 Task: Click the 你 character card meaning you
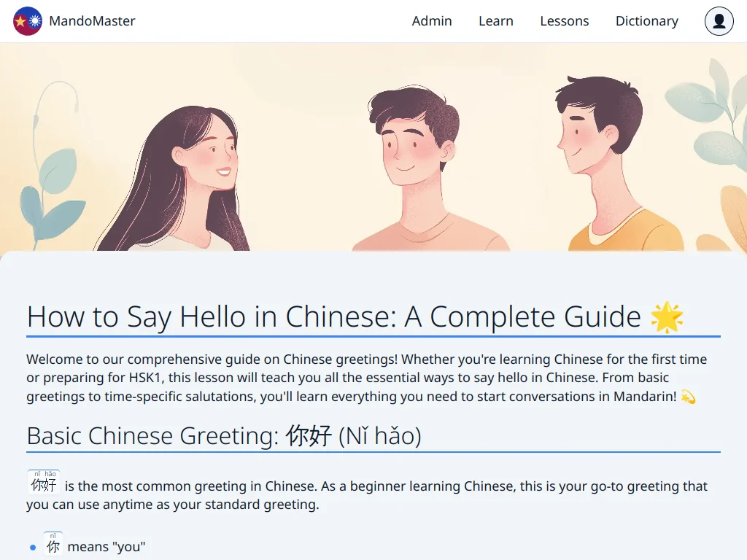pyautogui.click(x=53, y=543)
